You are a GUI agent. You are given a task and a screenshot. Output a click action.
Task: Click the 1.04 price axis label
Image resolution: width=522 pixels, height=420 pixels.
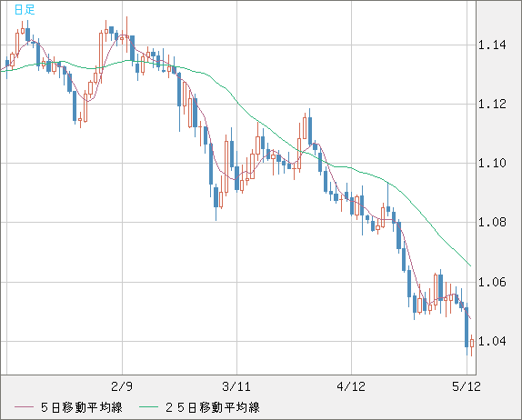pos(492,341)
